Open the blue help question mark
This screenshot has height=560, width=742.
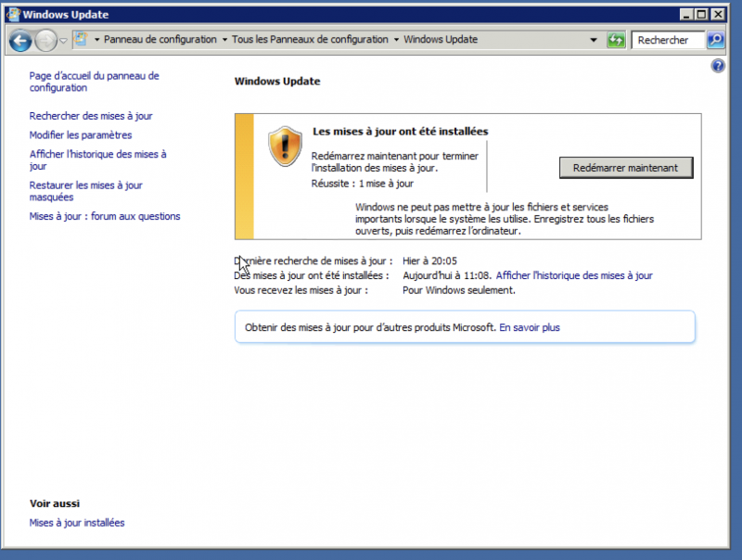[718, 66]
